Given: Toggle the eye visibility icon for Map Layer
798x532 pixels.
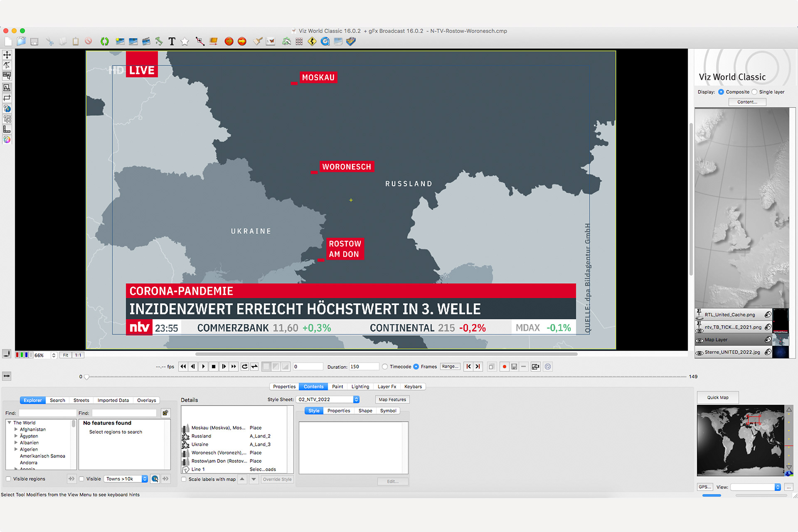Looking at the screenshot, I should click(699, 340).
